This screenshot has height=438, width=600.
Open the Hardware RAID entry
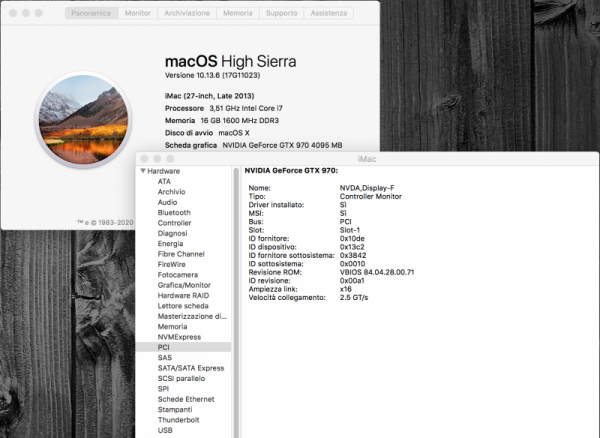(183, 295)
